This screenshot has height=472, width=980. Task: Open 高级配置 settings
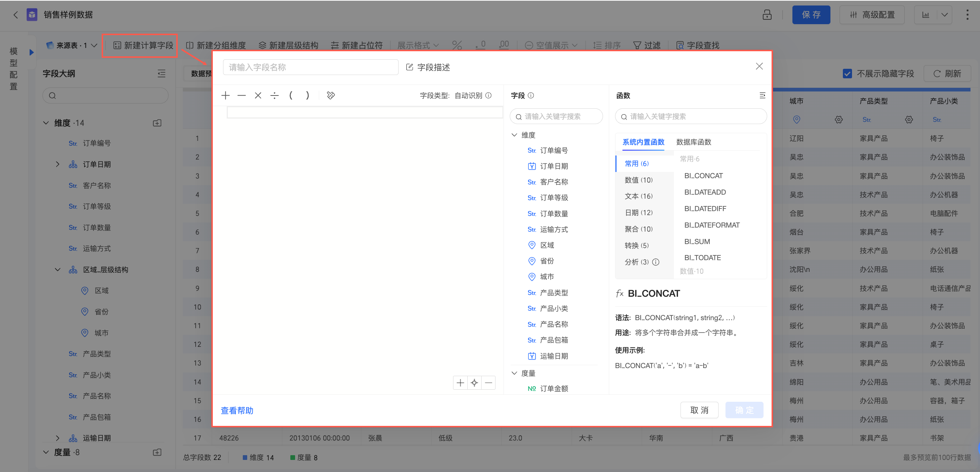[872, 15]
